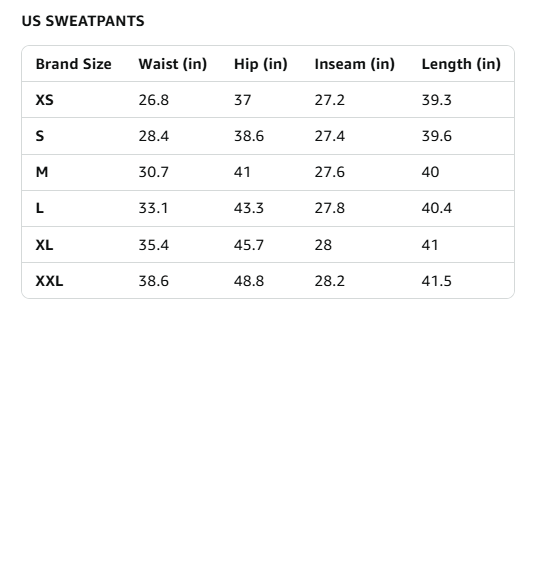Click the XS size row label
This screenshot has width=538, height=584.
click(x=44, y=100)
